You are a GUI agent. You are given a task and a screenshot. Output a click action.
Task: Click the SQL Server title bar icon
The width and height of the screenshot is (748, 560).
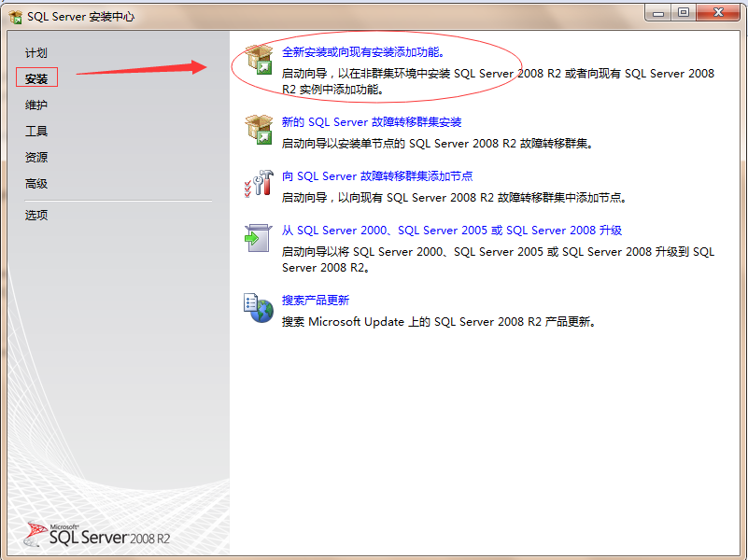(x=16, y=17)
